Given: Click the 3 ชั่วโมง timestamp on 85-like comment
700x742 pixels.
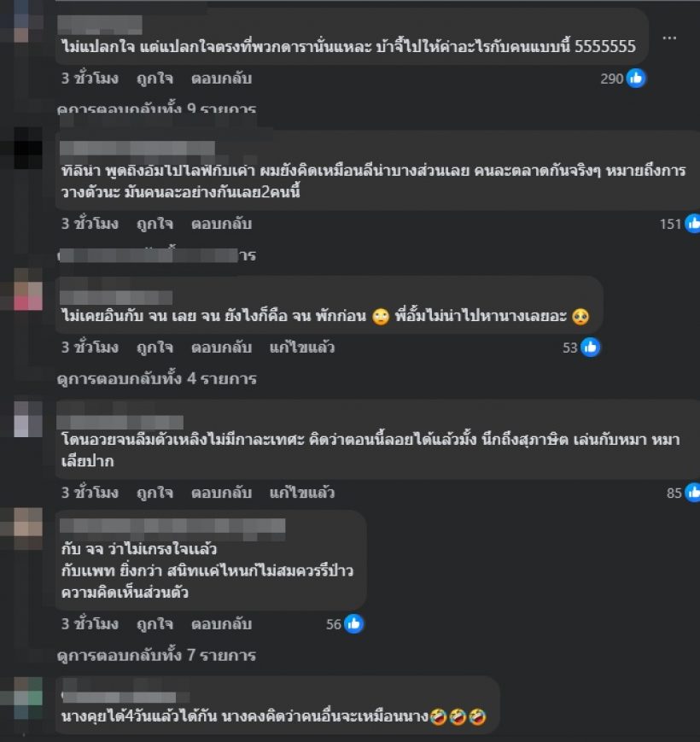Looking at the screenshot, I should tap(90, 493).
